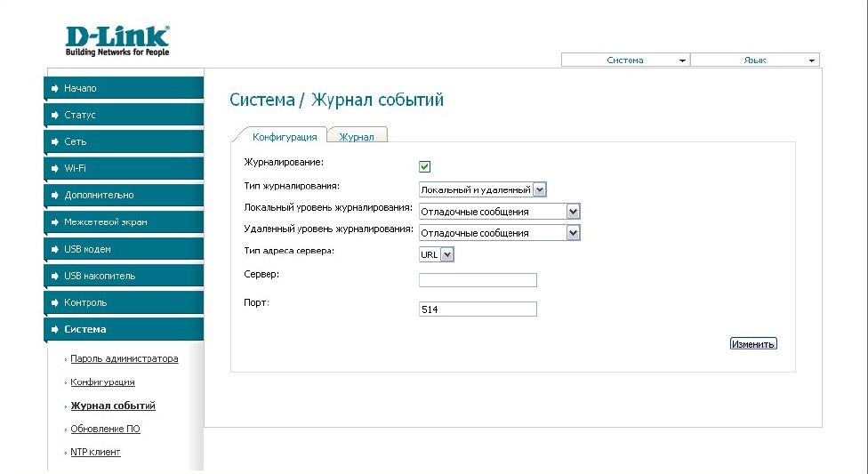Open the Тип журналирования dropdown
The height and width of the screenshot is (474, 868).
pos(482,189)
